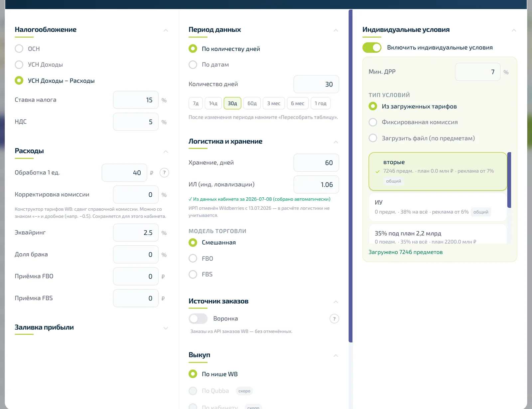Enable the Воронка toggle

tap(198, 318)
